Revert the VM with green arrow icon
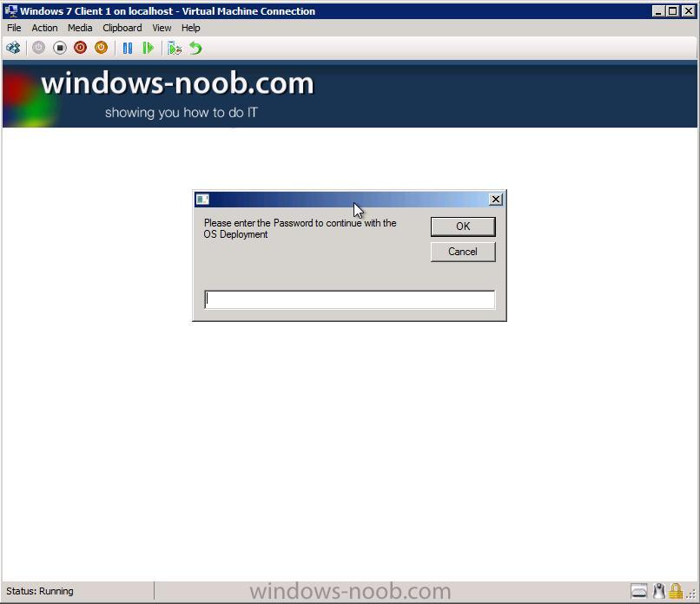 click(x=195, y=48)
